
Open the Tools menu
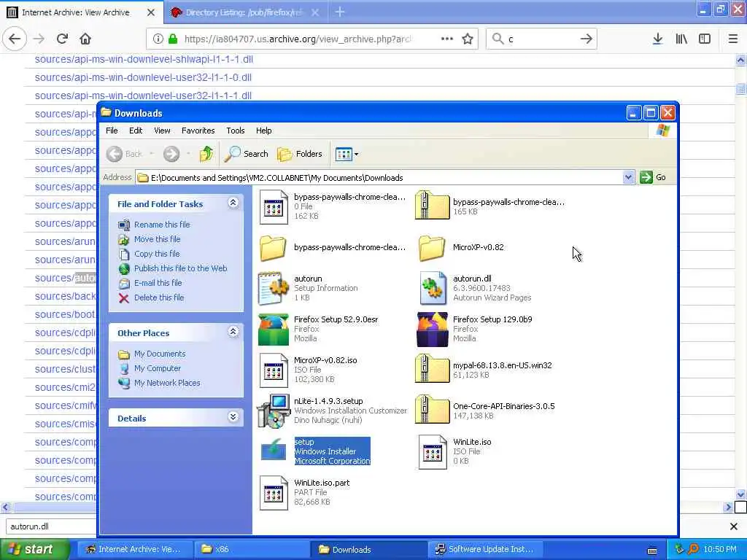click(236, 131)
